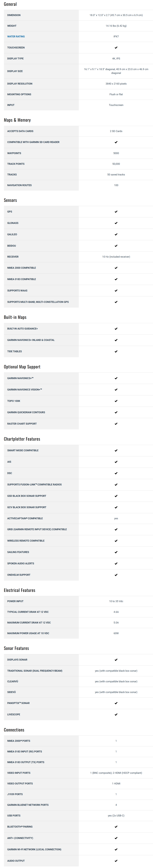Image resolution: width=153 pixels, height=868 pixels.
Task: Click the GLONASS checkmark icon
Action: pyautogui.click(x=116, y=223)
